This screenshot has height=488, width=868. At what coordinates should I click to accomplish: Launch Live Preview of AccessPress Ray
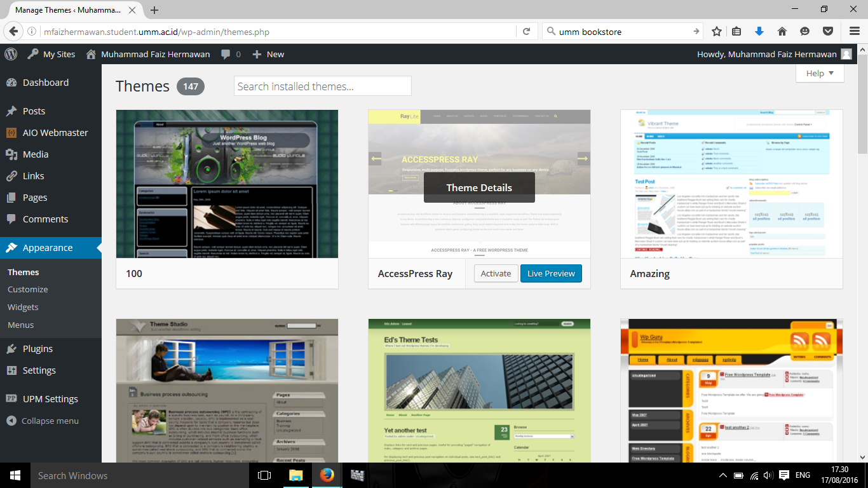click(x=551, y=273)
